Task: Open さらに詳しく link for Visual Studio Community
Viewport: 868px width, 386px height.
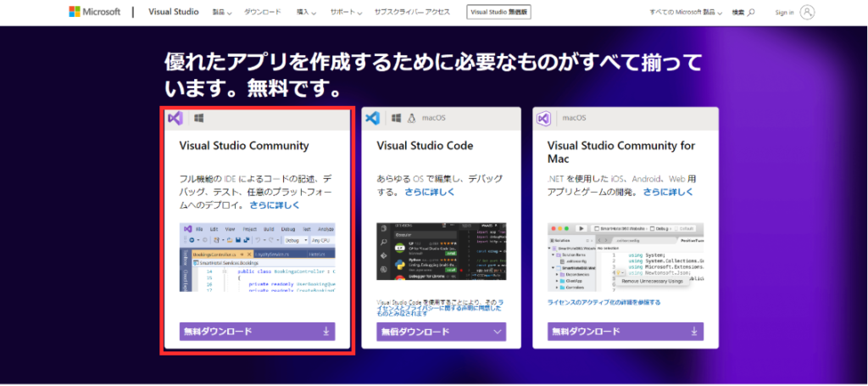Action: (275, 205)
